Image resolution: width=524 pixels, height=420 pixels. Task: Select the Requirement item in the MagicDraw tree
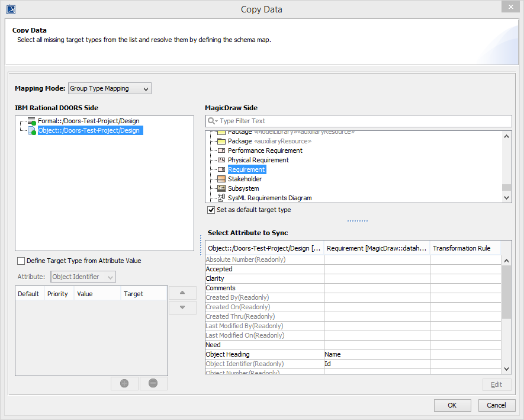pos(246,169)
